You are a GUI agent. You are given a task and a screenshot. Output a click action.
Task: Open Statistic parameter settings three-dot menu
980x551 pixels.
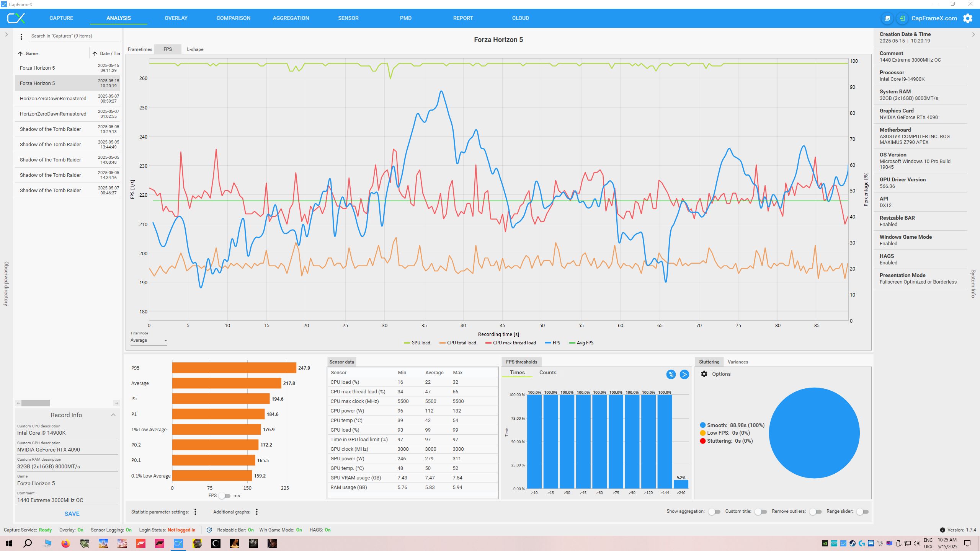coord(195,512)
